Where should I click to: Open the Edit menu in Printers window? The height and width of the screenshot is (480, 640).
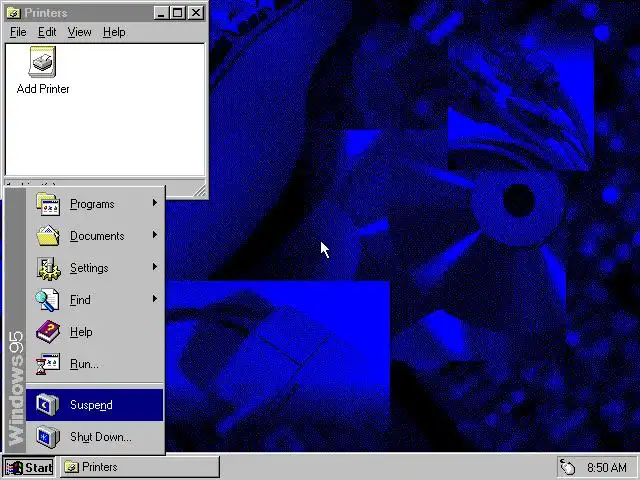pyautogui.click(x=47, y=32)
